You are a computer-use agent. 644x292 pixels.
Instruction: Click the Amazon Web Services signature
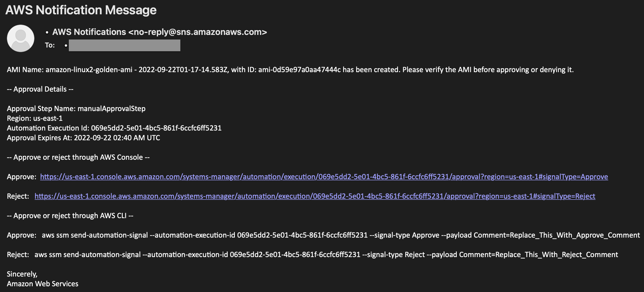click(43, 284)
